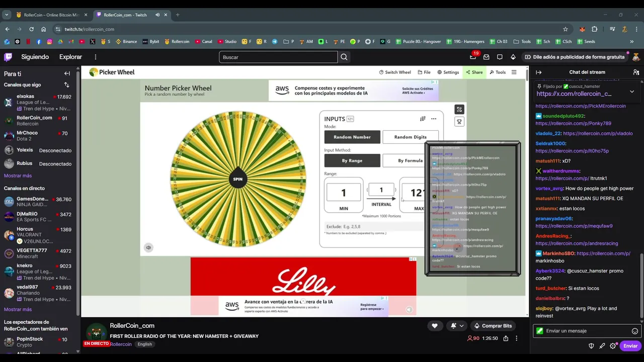Open the Inputs three-dot options
The image size is (644, 362).
pyautogui.click(x=434, y=119)
